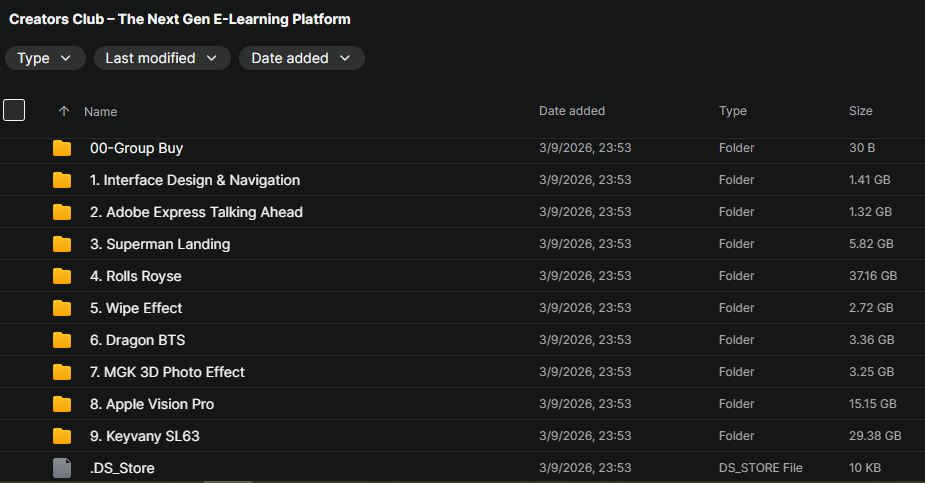Click the 3.25 GB size value
Screen dimensions: 925x483
click(871, 372)
